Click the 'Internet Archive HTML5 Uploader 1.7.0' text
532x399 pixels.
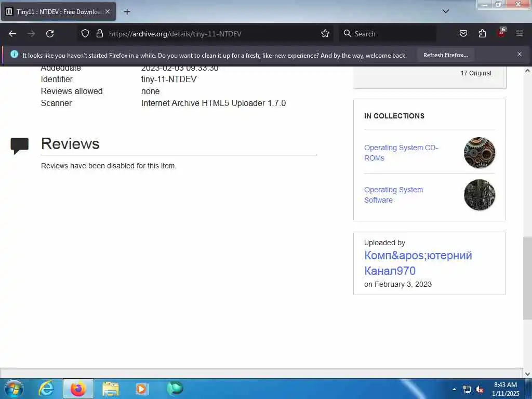click(x=214, y=103)
